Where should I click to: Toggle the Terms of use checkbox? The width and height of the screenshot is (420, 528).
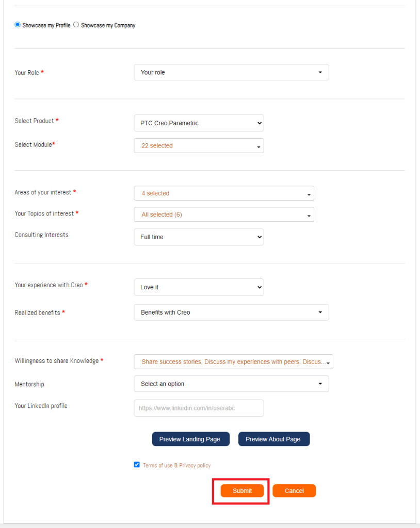pos(137,465)
